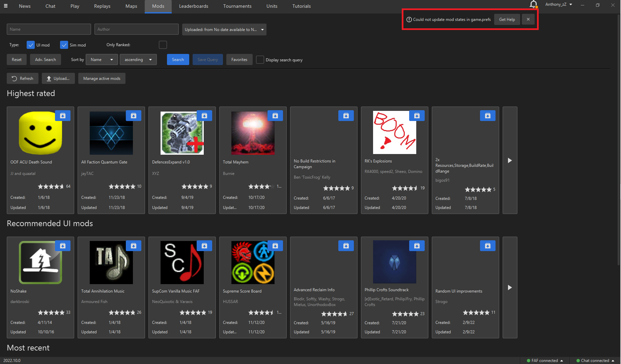This screenshot has height=364, width=621.
Task: Open the Uploaded date range dropdown
Action: 224,30
